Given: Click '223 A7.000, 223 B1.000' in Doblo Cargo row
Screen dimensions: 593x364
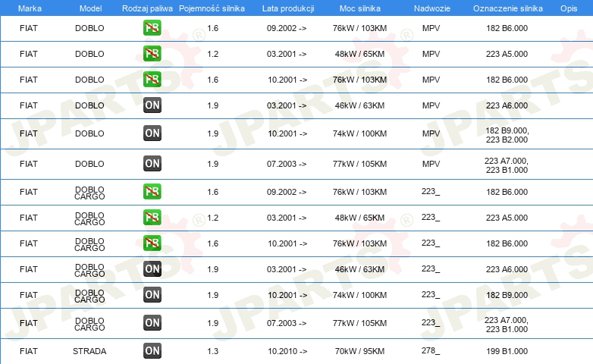Looking at the screenshot, I should tap(507, 325).
